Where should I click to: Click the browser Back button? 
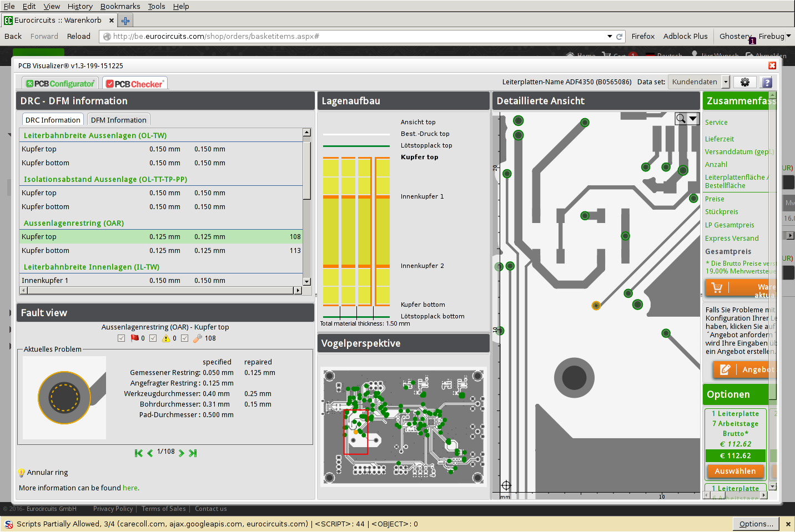coord(13,36)
